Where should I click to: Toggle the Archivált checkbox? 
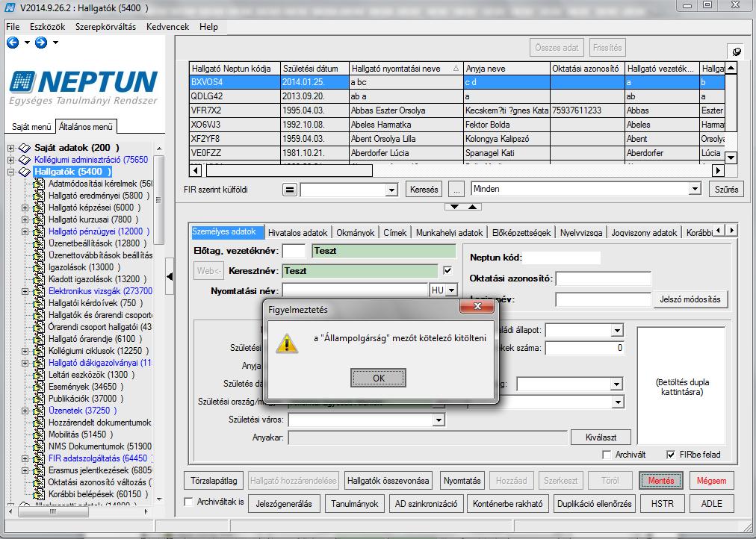607,455
